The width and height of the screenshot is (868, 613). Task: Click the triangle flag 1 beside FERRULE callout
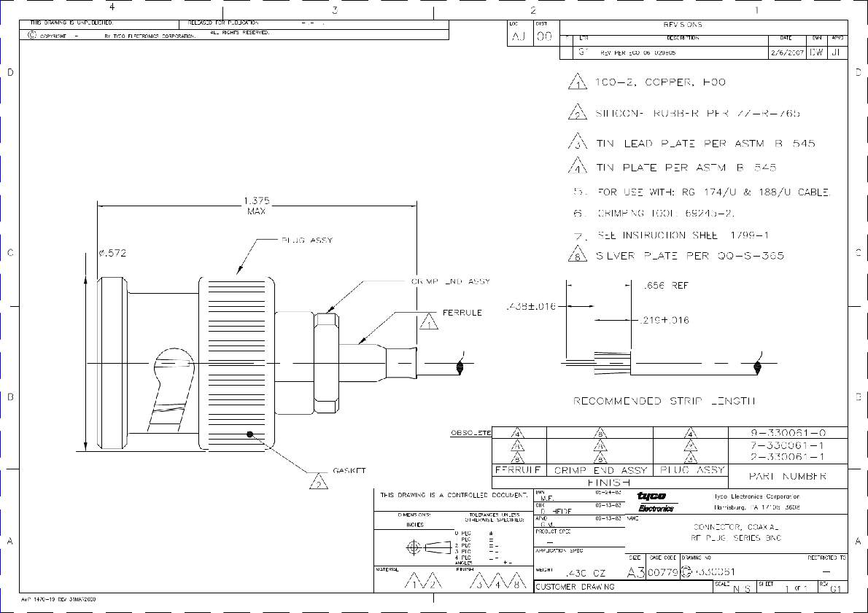pyautogui.click(x=428, y=321)
